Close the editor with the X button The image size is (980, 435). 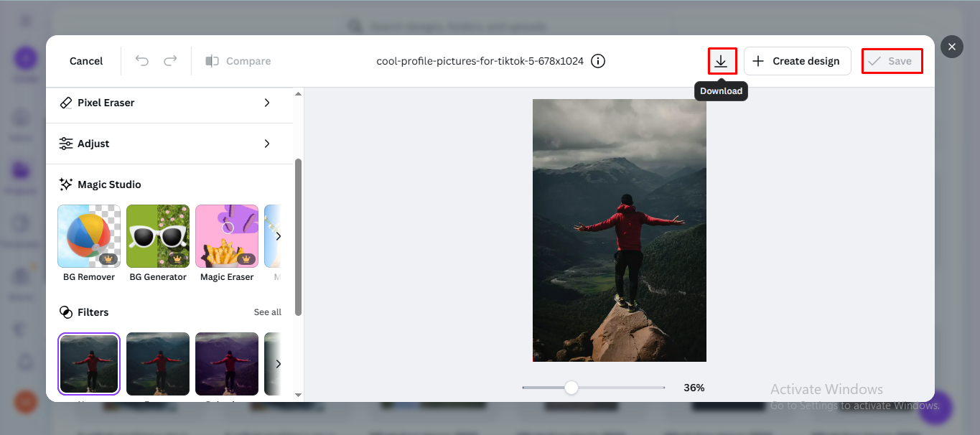coord(951,47)
